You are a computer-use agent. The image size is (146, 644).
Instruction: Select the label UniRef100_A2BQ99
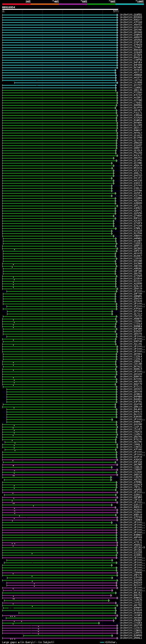[x=131, y=203]
